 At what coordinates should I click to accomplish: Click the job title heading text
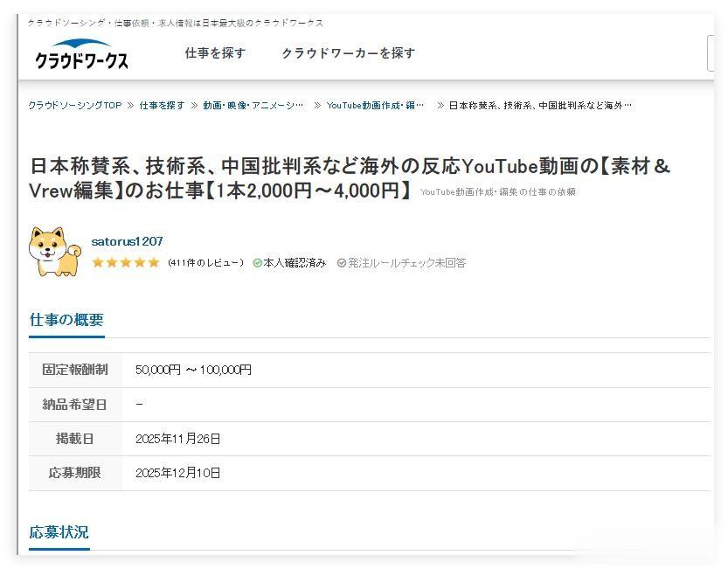350,178
